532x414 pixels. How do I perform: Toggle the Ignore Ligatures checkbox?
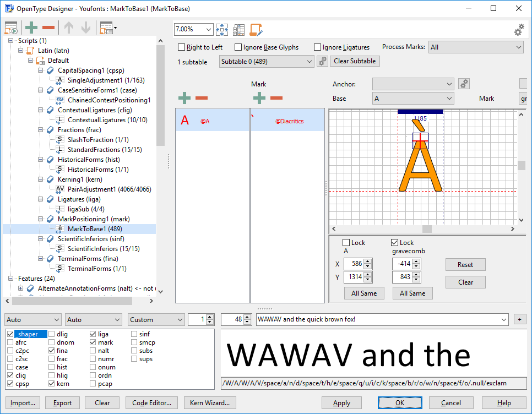click(318, 47)
